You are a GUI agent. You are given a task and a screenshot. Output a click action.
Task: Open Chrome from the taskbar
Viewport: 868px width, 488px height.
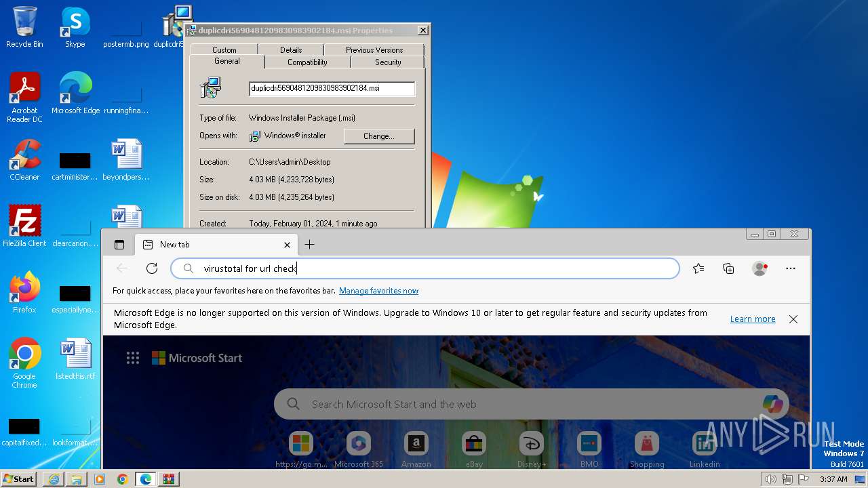pyautogui.click(x=122, y=479)
